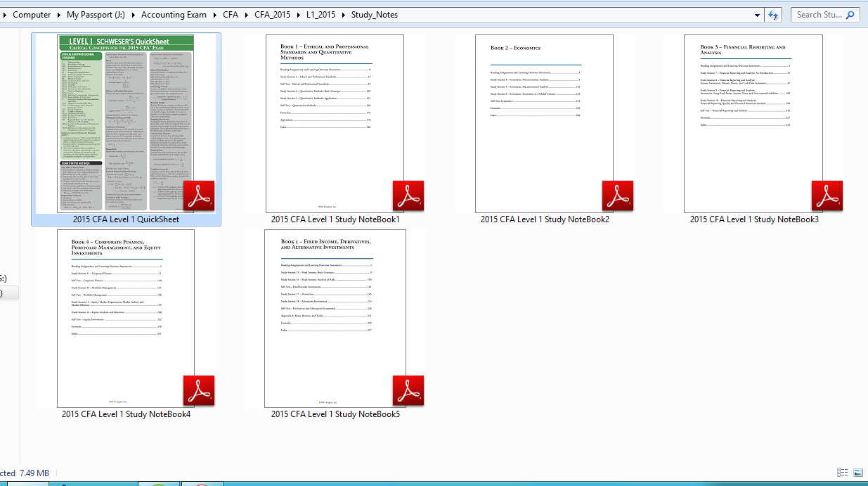Screen dimensions: 868x486
Task: Open the PDF badge on Study NoteBook1
Action: pos(408,196)
